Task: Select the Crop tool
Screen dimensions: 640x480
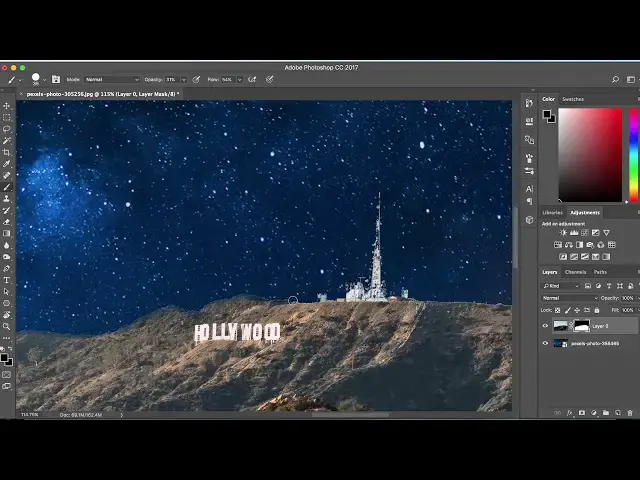Action: point(6,152)
